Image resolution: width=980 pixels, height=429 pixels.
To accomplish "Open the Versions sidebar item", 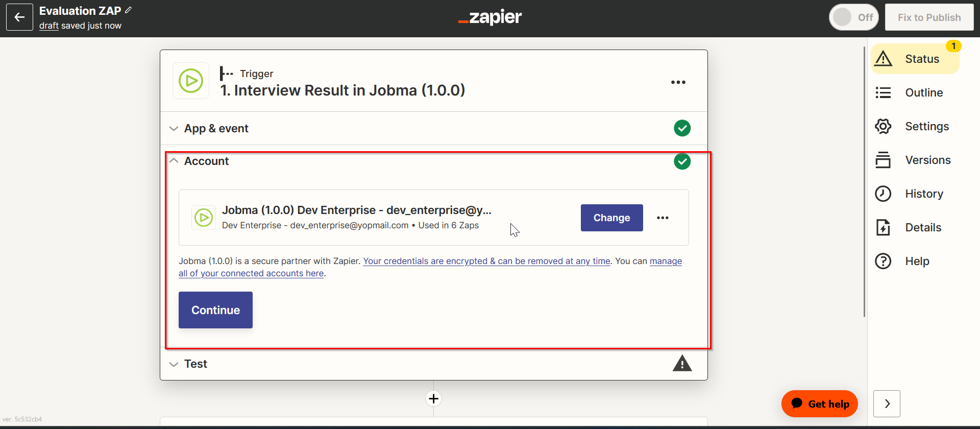I will [928, 160].
